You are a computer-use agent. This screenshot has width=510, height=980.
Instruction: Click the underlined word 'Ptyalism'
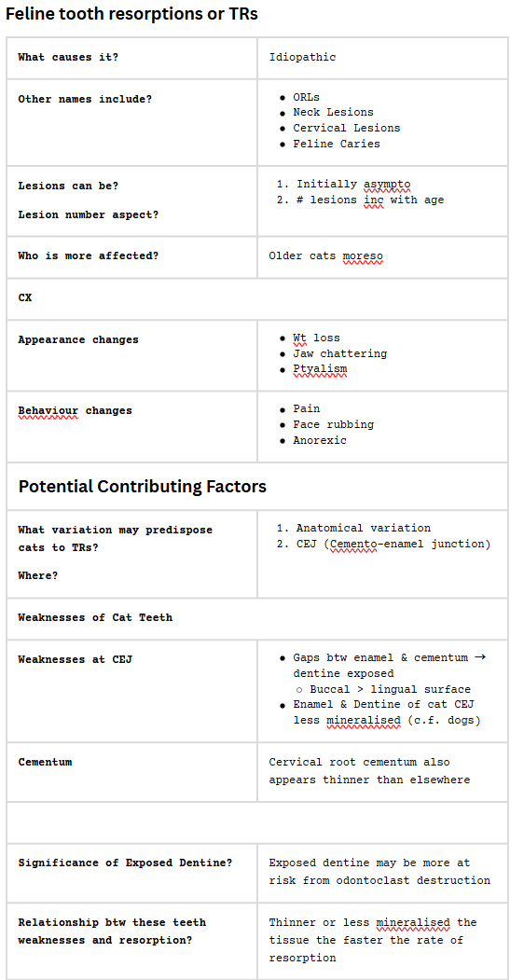tap(320, 369)
